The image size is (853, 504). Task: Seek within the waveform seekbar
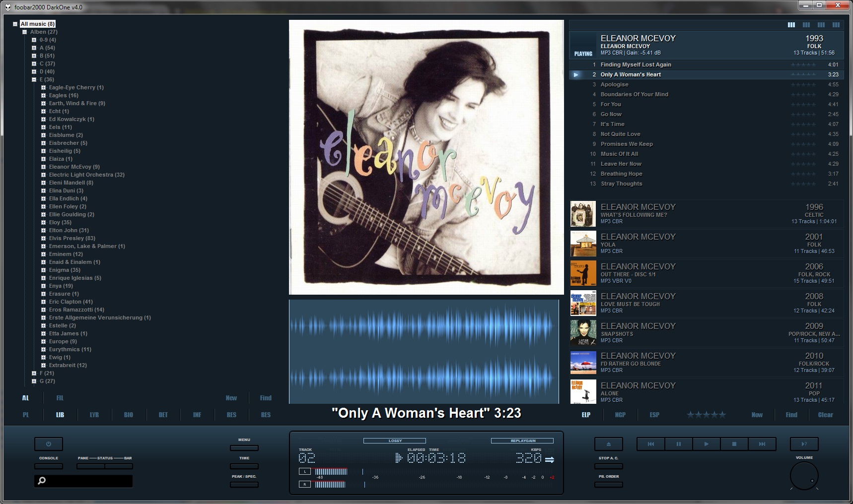point(424,352)
